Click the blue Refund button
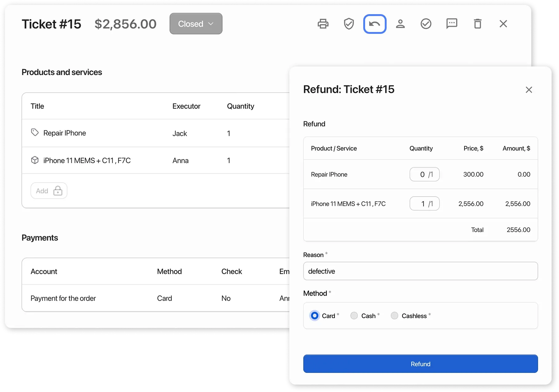The height and width of the screenshot is (392, 559). pyautogui.click(x=420, y=364)
